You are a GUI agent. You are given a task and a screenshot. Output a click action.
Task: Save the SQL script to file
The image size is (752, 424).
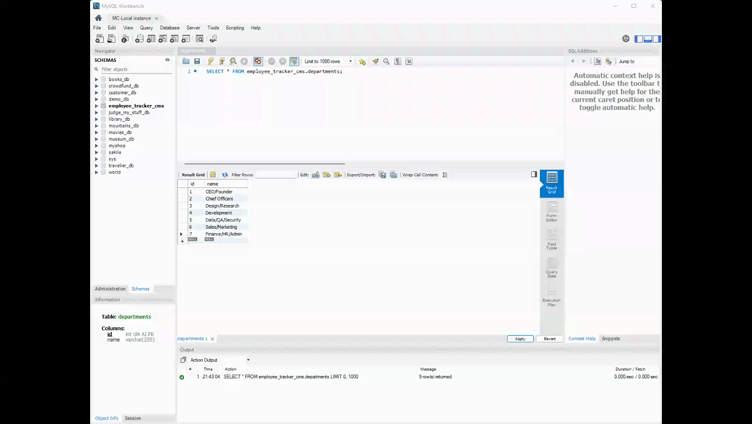click(x=197, y=61)
